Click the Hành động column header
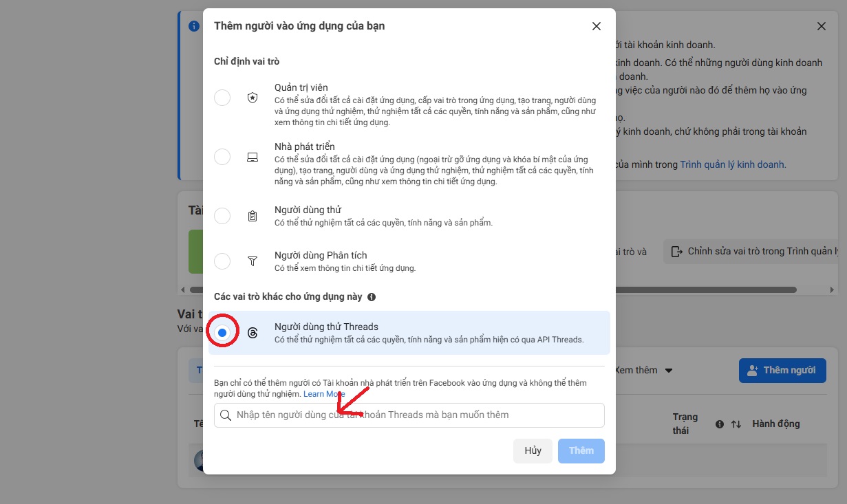Screen dimensions: 847x504 [776, 424]
